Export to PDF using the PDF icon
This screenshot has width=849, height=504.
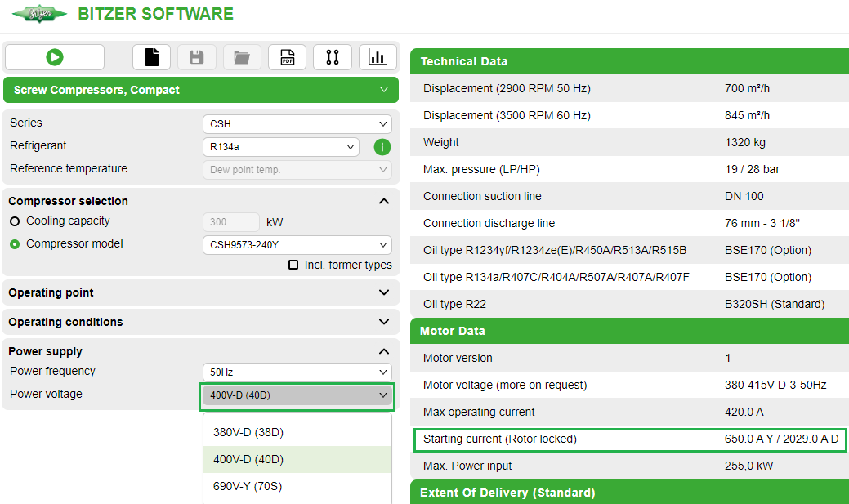[287, 57]
